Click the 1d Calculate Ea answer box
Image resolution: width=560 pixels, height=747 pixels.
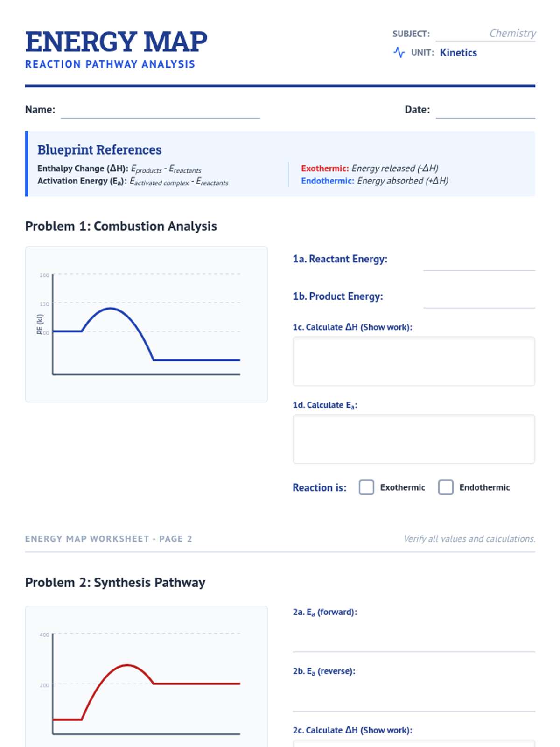coord(413,439)
